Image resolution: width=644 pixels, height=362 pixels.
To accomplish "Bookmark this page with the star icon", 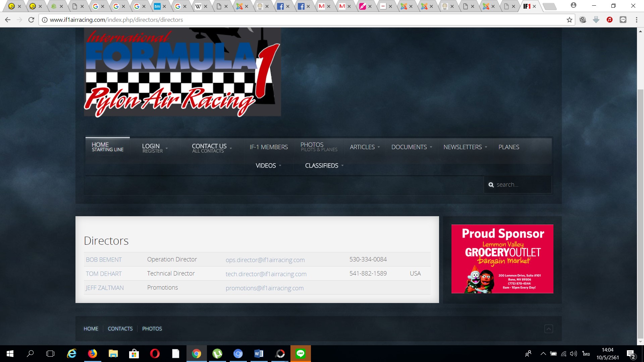I will click(569, 20).
